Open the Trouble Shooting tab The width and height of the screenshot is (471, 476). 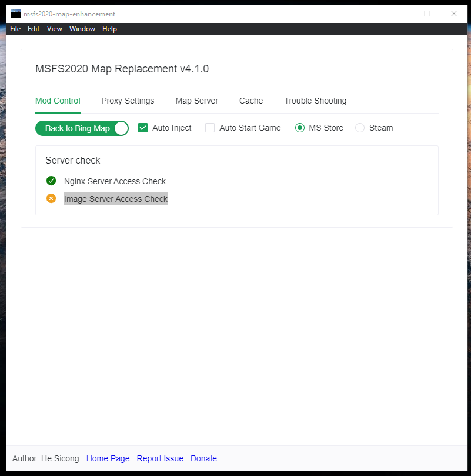click(x=315, y=101)
